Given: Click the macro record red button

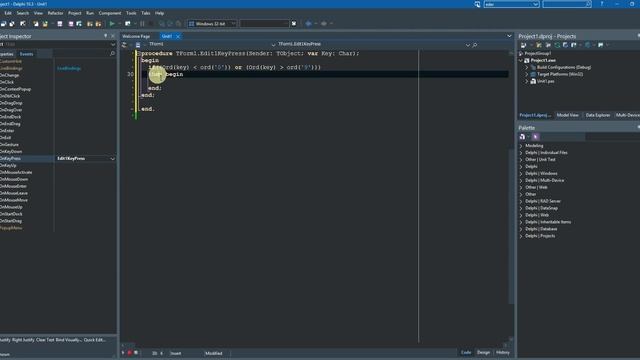Looking at the screenshot, I should pos(129,353).
